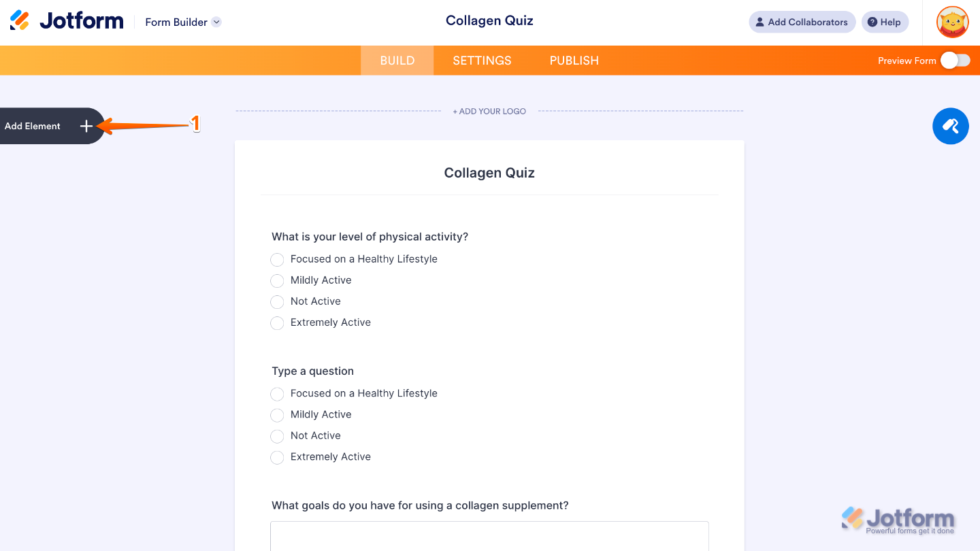Image resolution: width=980 pixels, height=551 pixels.
Task: Click the Add Collaborators button
Action: [802, 22]
